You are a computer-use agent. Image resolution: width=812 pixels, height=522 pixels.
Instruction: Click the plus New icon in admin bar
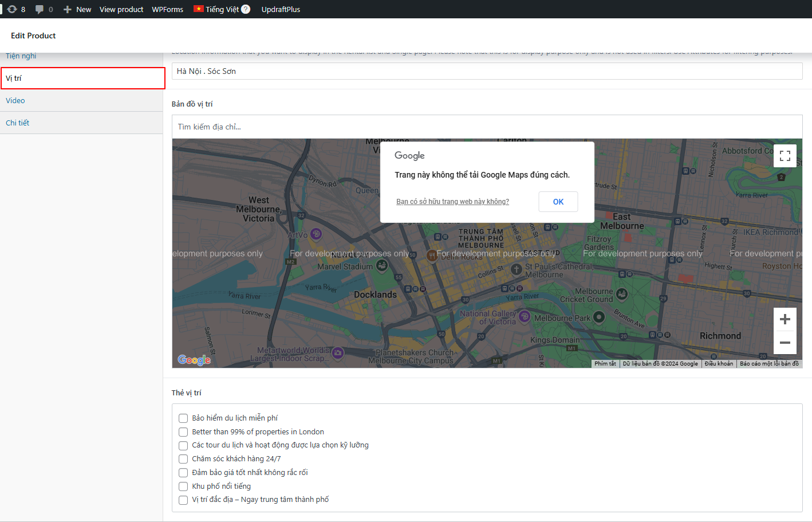(x=68, y=9)
